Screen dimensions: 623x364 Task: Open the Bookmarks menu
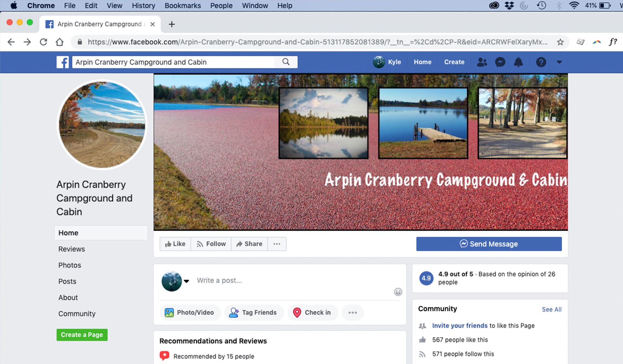coord(183,5)
